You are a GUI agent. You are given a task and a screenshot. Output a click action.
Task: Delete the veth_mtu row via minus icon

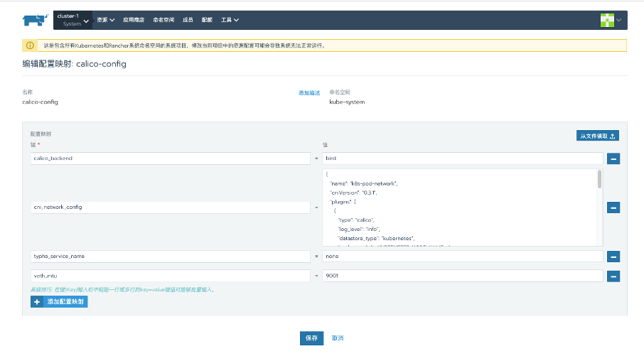pos(613,276)
